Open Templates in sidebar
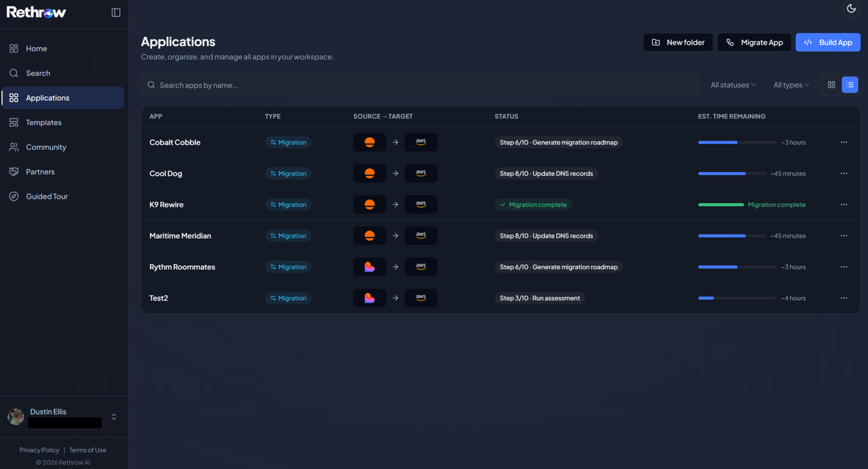The width and height of the screenshot is (868, 469). pos(63,122)
